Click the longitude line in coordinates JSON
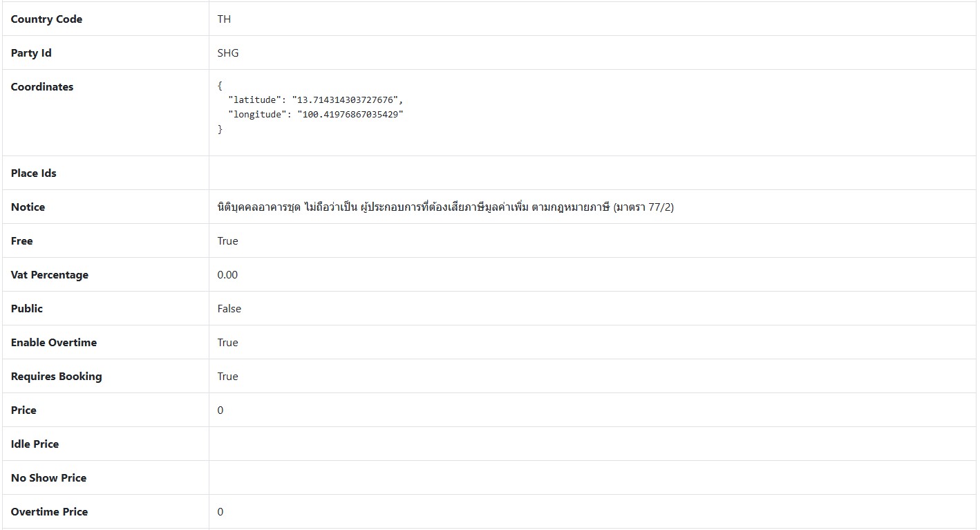 click(315, 115)
